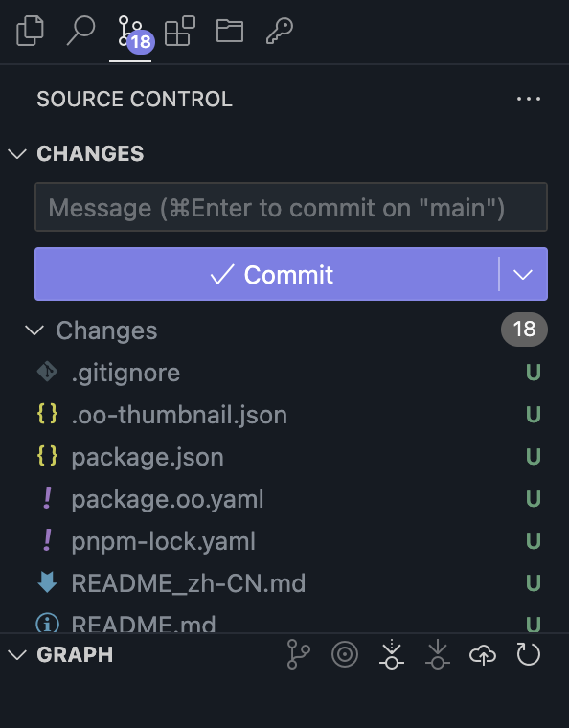Image resolution: width=569 pixels, height=728 pixels.
Task: Open the Search magnifier view
Action: [x=80, y=31]
